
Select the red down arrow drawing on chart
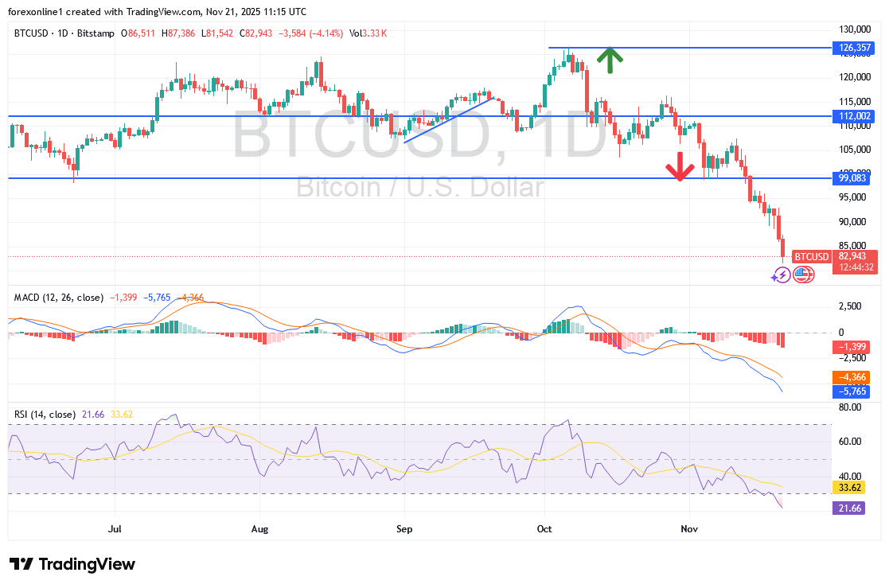pyautogui.click(x=680, y=167)
